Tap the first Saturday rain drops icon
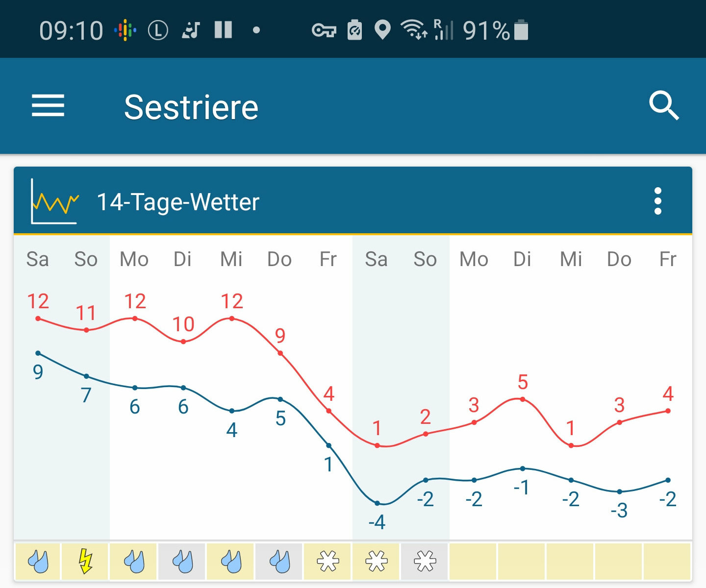The width and height of the screenshot is (706, 588). (38, 561)
